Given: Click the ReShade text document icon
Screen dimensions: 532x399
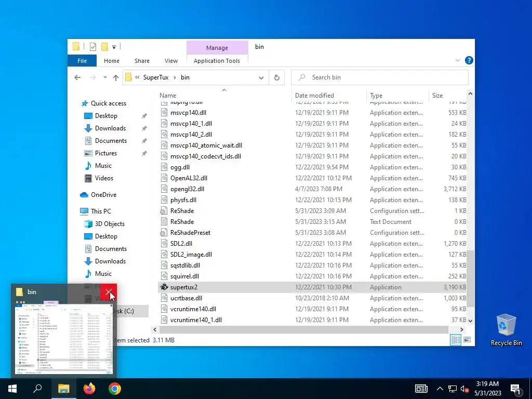Looking at the screenshot, I should (164, 221).
